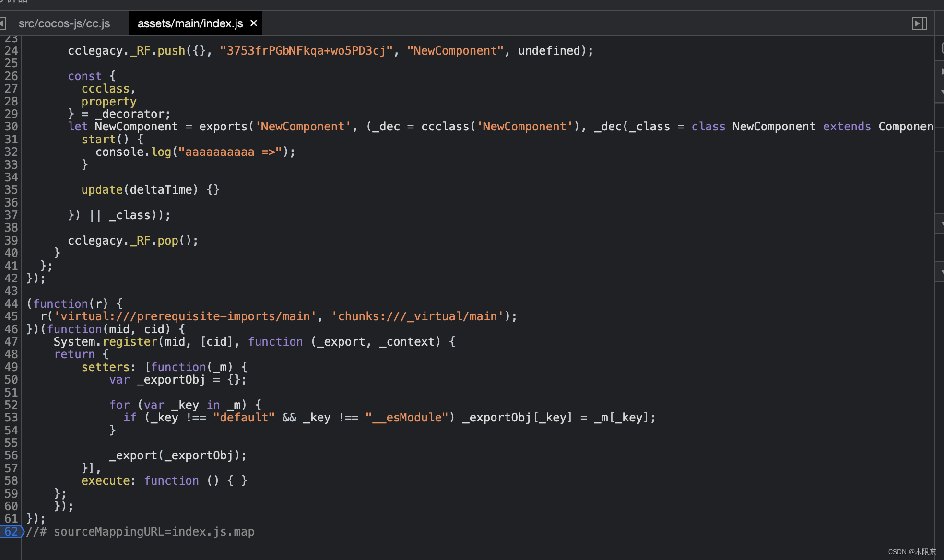Click gutter line number 56
Viewport: 944px width, 560px height.
(11, 455)
